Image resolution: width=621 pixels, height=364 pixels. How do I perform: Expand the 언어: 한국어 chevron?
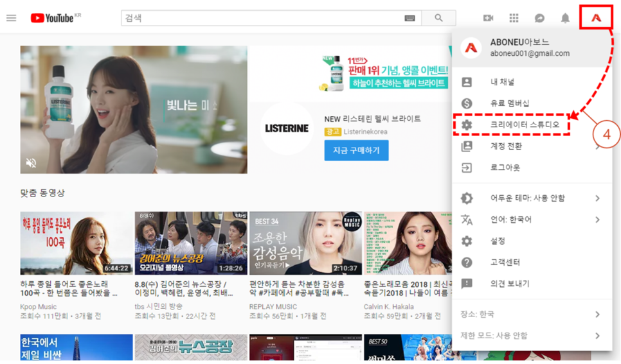[x=597, y=219]
